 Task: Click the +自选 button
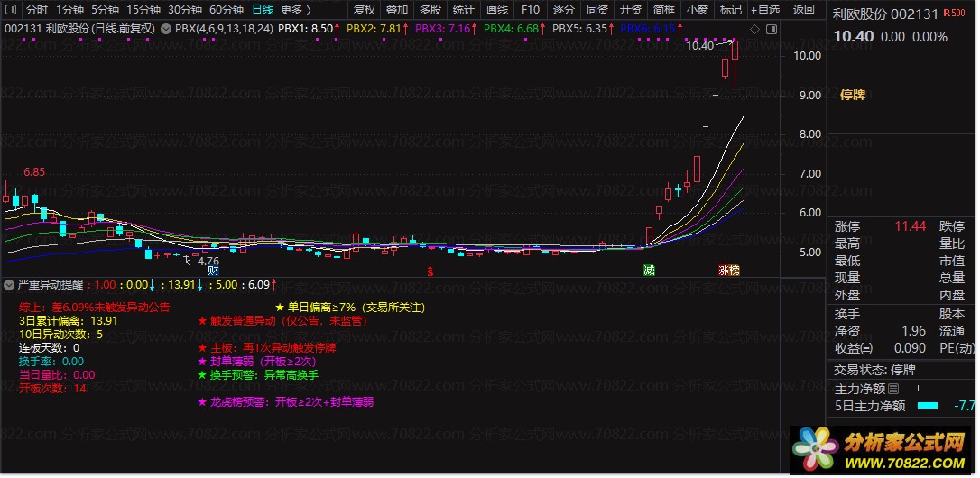(765, 9)
